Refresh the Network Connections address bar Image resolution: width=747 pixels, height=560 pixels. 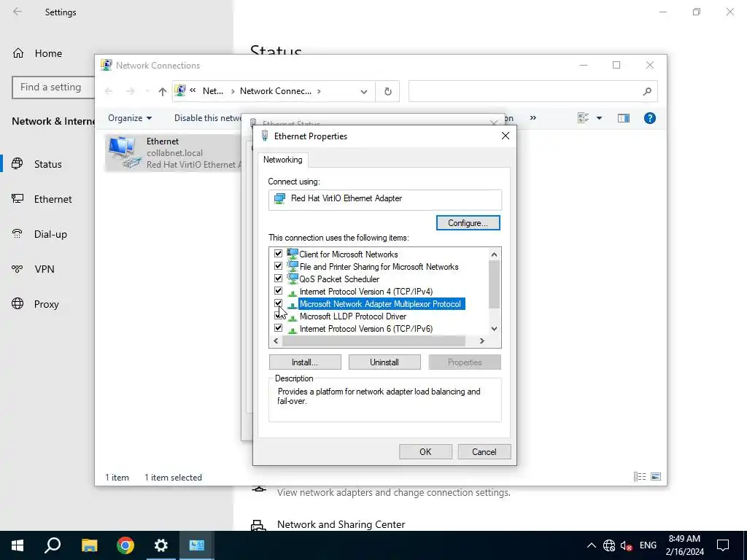tap(388, 91)
